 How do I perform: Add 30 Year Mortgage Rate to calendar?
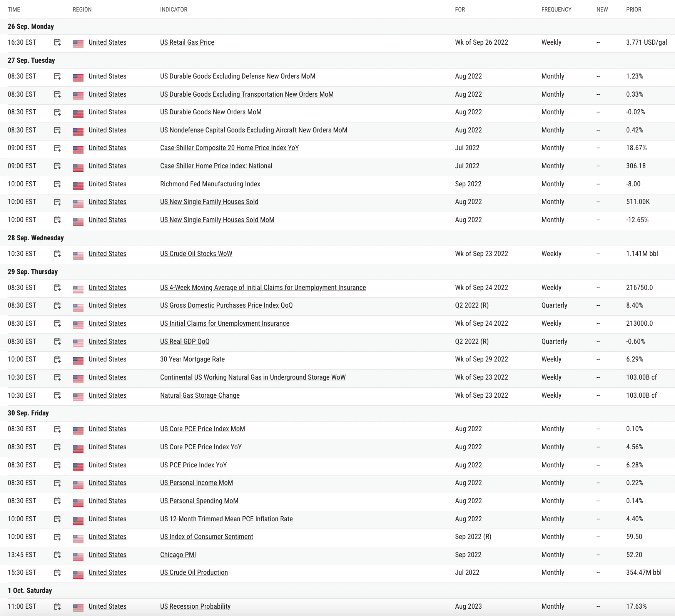pyautogui.click(x=57, y=359)
